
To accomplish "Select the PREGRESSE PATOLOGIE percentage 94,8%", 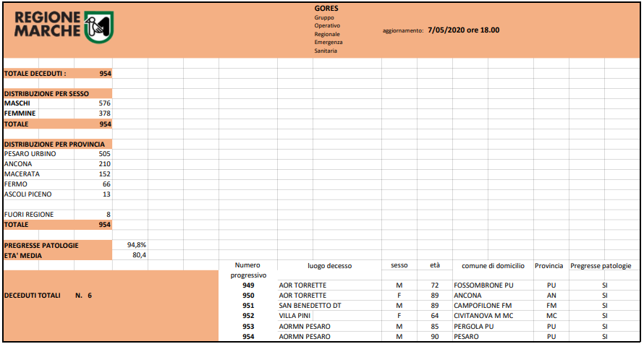I will [137, 245].
